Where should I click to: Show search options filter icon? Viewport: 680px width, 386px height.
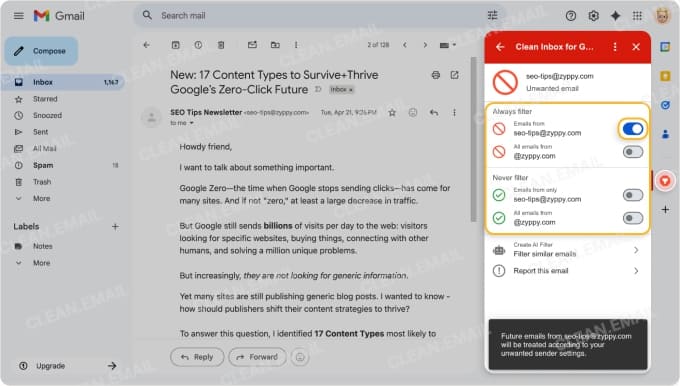[492, 16]
